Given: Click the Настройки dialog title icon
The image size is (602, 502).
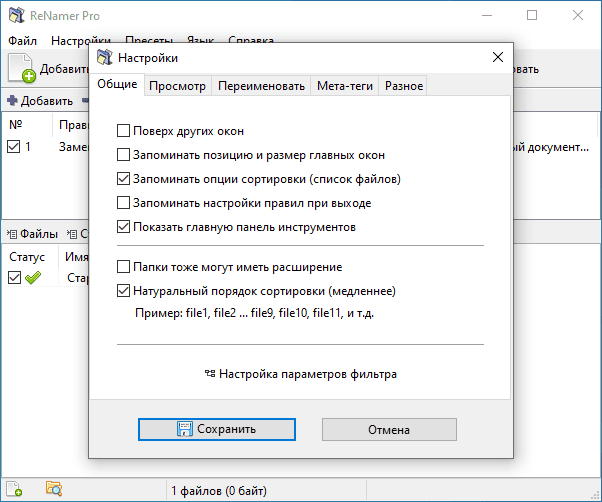Looking at the screenshot, I should (104, 58).
